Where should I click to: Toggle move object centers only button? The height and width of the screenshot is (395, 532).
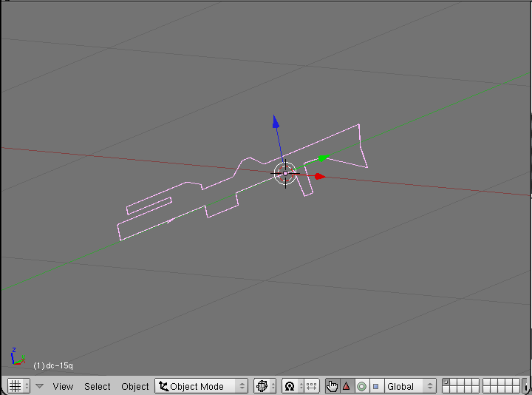point(312,386)
